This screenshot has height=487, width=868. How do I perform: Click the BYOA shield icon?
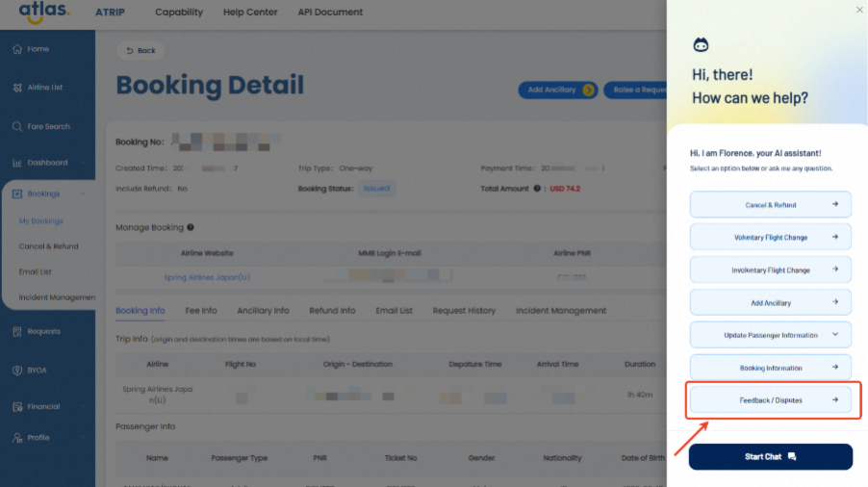[x=17, y=370]
